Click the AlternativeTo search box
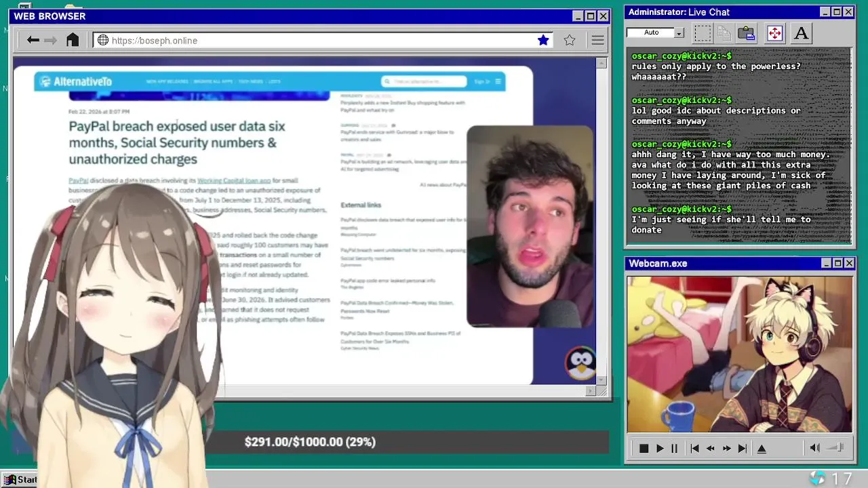Image resolution: width=868 pixels, height=488 pixels. [424, 81]
